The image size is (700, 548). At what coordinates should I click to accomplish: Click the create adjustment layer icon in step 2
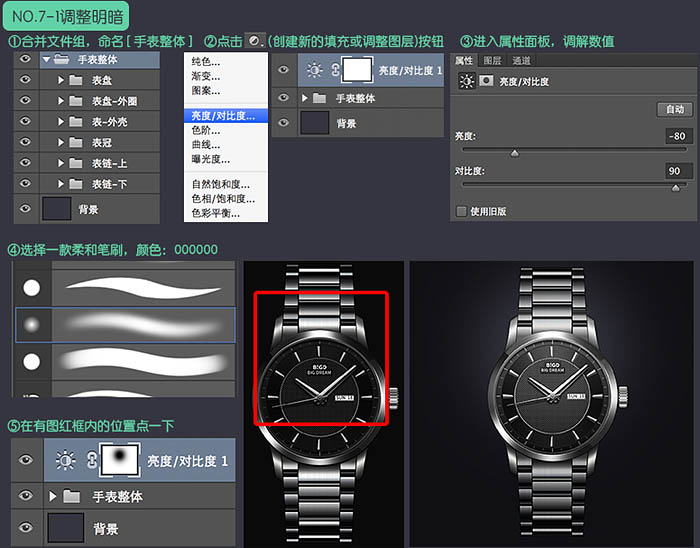click(x=255, y=41)
